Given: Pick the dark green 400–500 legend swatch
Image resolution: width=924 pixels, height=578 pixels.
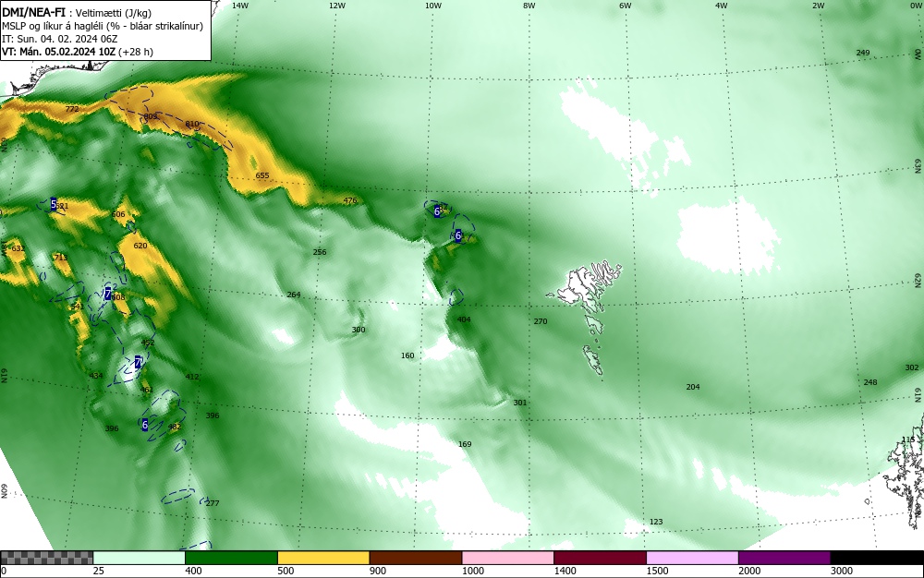Looking at the screenshot, I should [x=231, y=558].
